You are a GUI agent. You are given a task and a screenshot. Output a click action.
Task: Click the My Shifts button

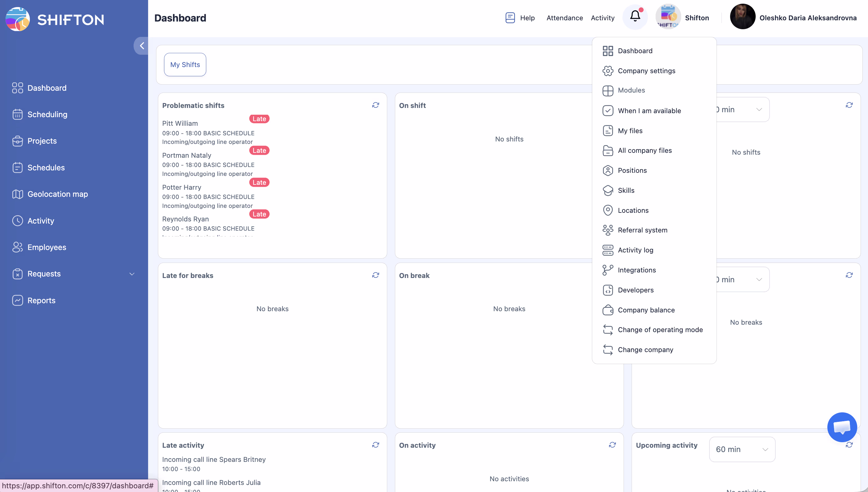coord(185,65)
